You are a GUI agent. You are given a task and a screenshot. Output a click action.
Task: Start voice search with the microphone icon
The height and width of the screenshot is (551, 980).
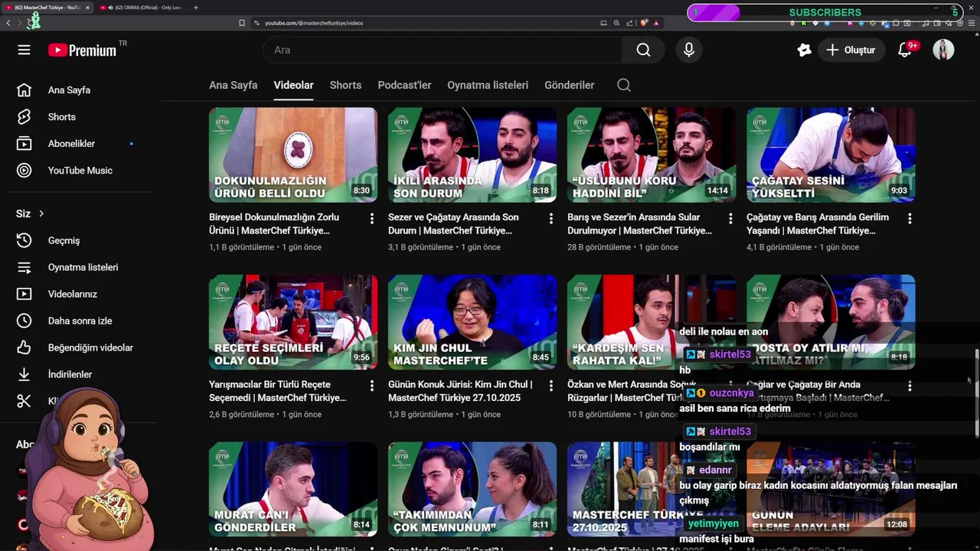click(x=689, y=50)
